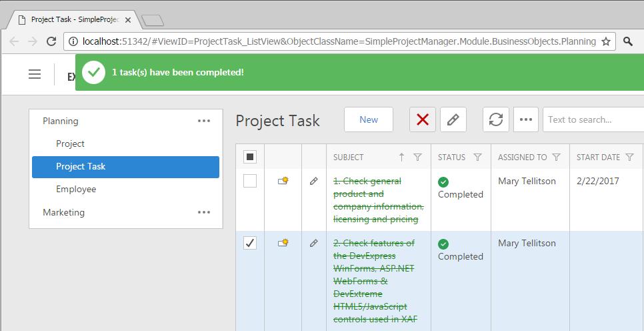The height and width of the screenshot is (331, 644).
Task: Open the Project navigation item
Action: pyautogui.click(x=70, y=143)
